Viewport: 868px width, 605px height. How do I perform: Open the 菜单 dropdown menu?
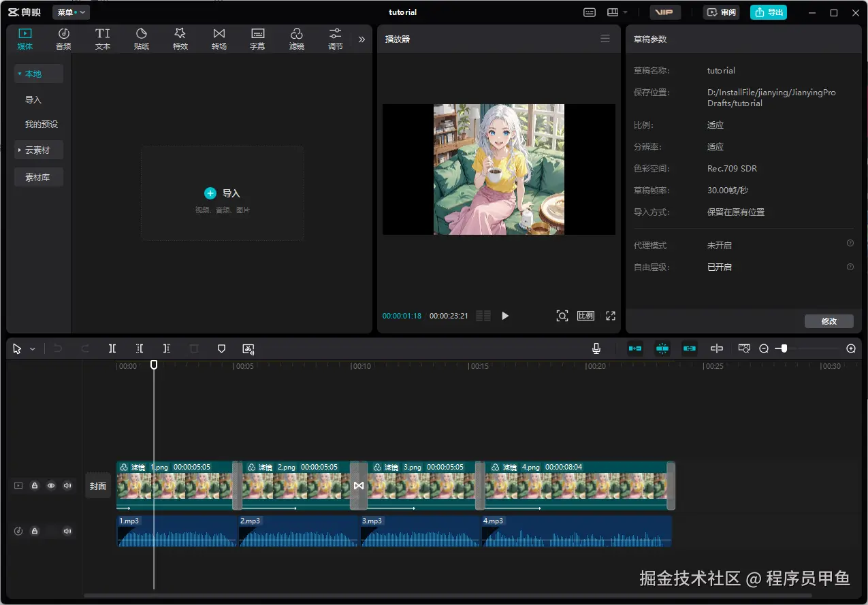click(x=71, y=12)
